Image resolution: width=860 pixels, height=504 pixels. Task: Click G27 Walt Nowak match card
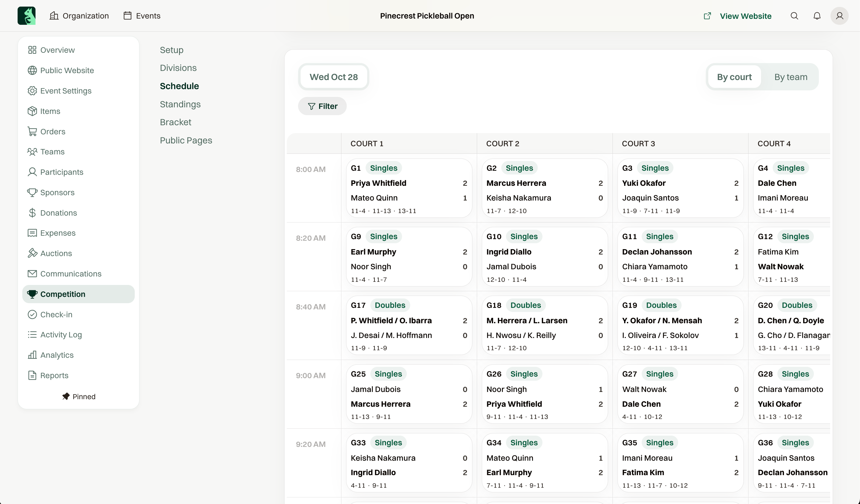coord(680,394)
